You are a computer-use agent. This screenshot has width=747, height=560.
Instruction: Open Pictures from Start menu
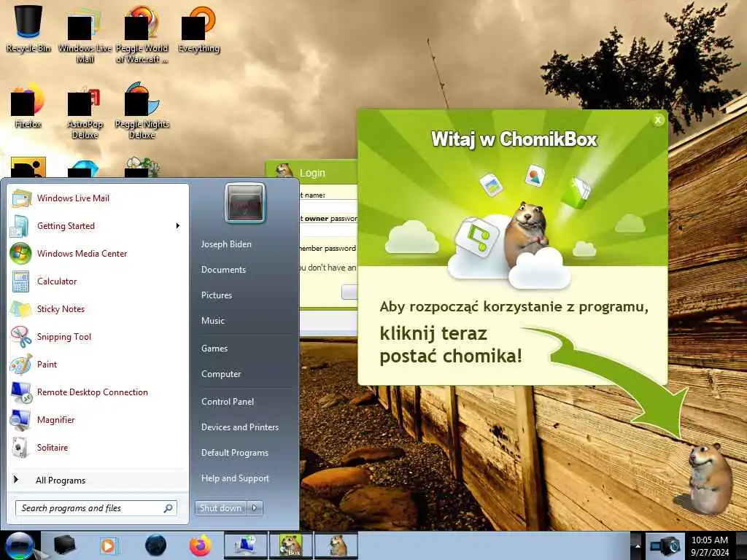pos(217,295)
